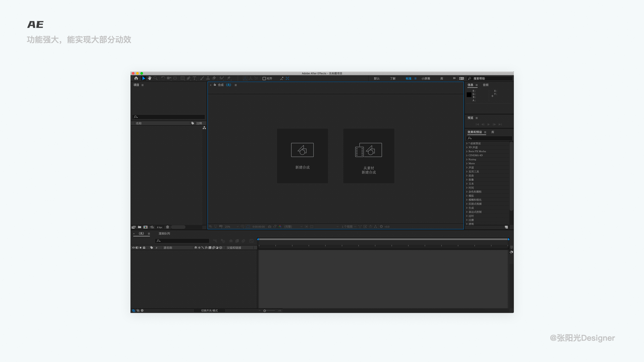
Task: Expand the Keying effects category
Action: tap(467, 160)
